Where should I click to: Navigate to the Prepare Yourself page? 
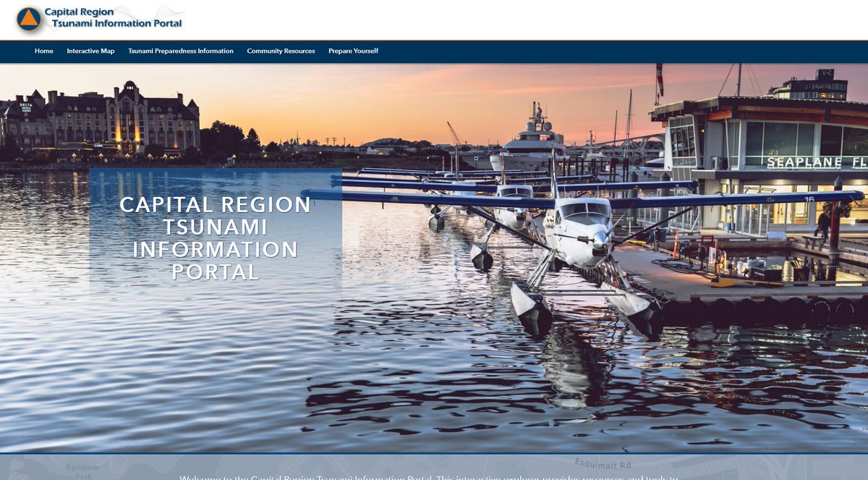click(354, 51)
